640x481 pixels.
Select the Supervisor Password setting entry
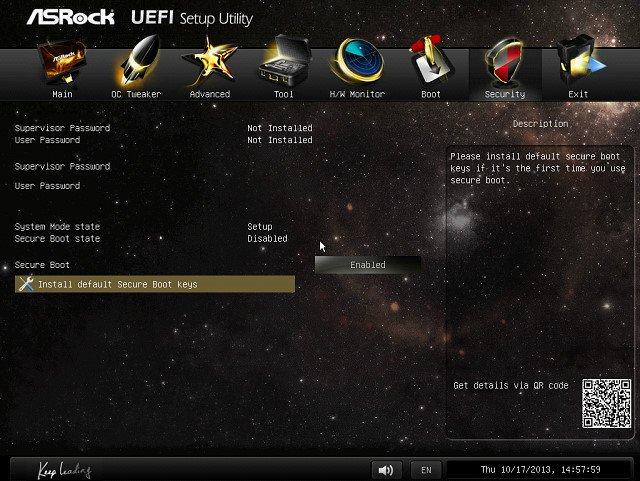point(62,166)
